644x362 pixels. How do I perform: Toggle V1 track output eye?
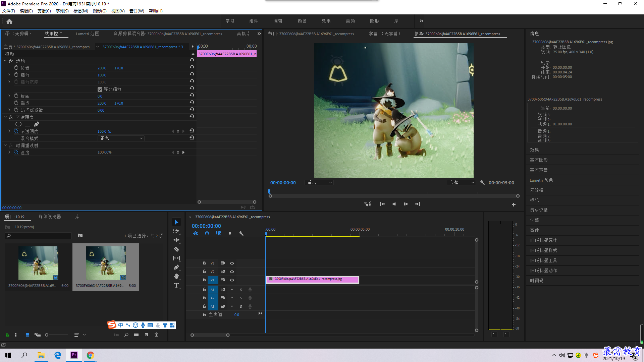coord(232,280)
